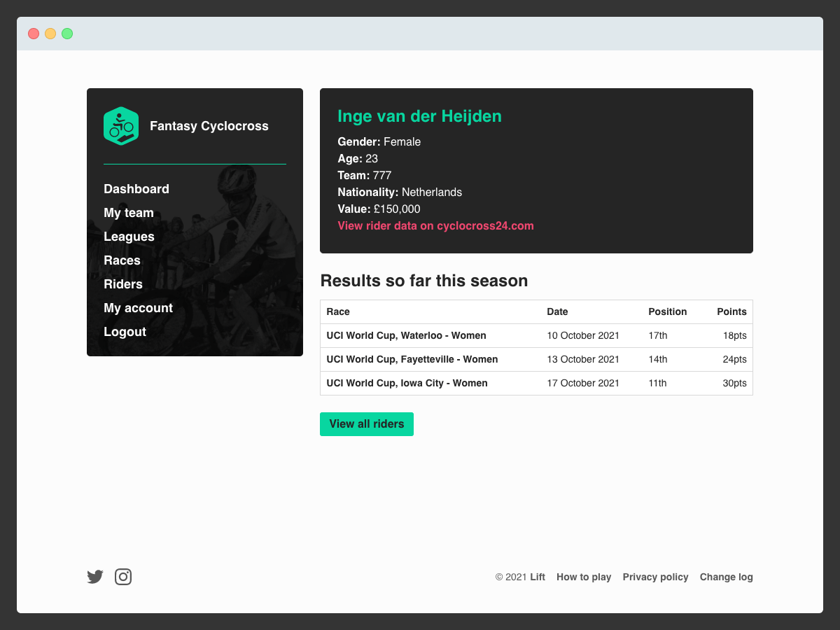Click the 14th position cell
Viewport: 840px width, 630px height.
(658, 360)
